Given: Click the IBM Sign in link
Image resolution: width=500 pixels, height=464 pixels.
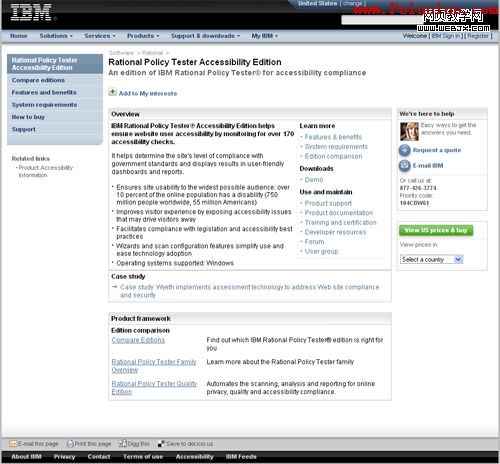Looking at the screenshot, I should [446, 36].
